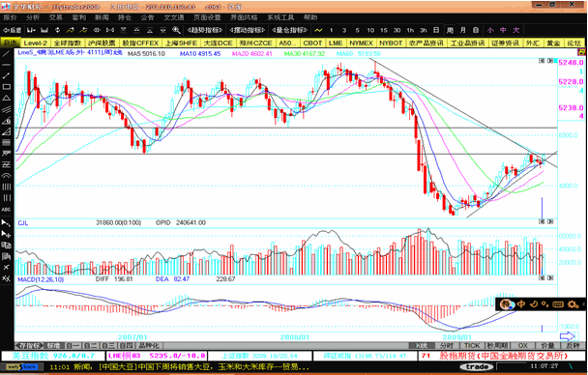Switch to the 大连DCE tab
The width and height of the screenshot is (588, 375).
coord(218,43)
